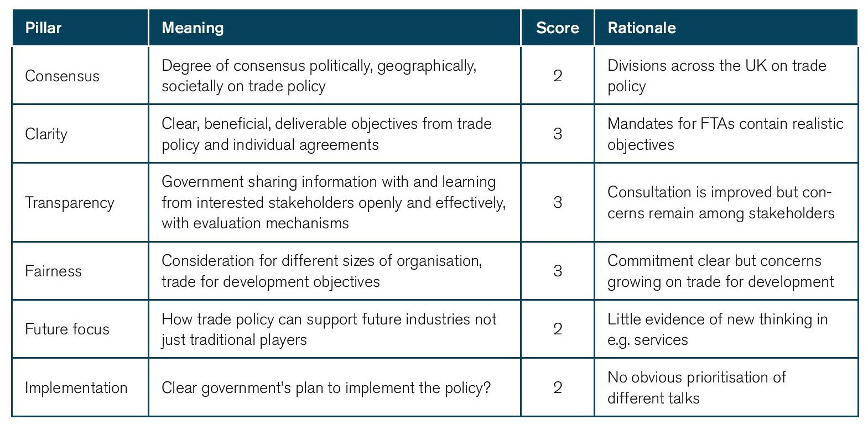Click the score for the Transparency row
868x425 pixels.
click(557, 202)
